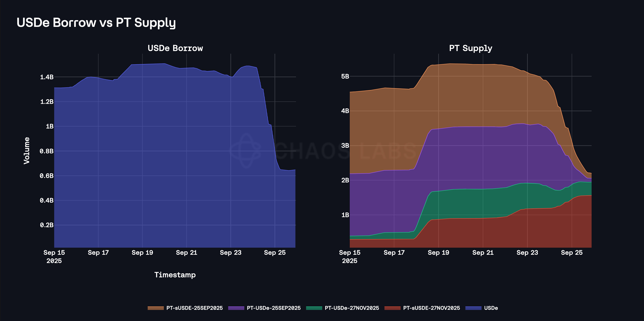Click the PT-USDe-25SEP2025 purple legend swatch
Viewport: 644px width, 321px height.
236,308
